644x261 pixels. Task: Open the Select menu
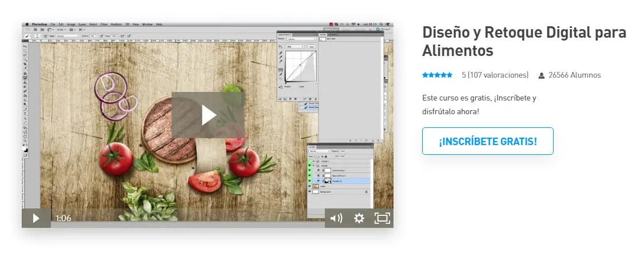point(93,24)
